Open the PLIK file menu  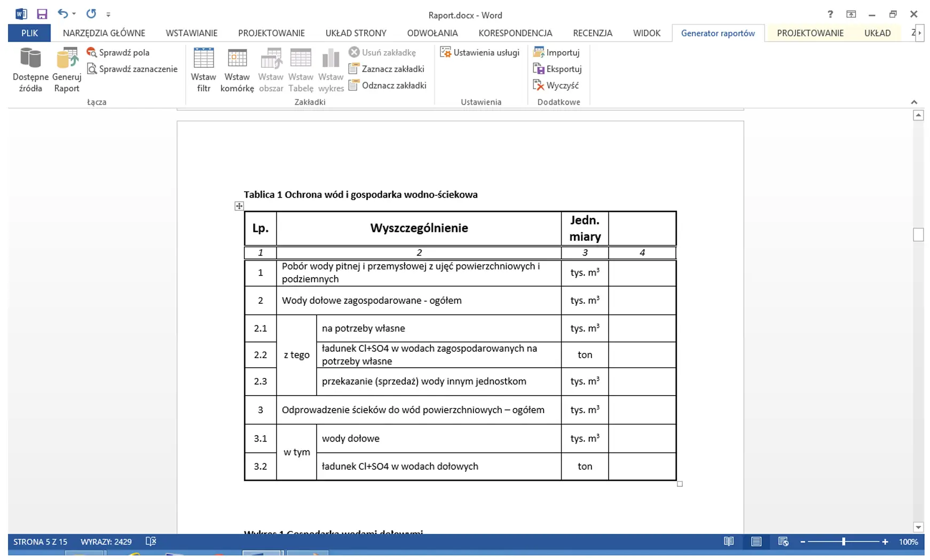[29, 33]
